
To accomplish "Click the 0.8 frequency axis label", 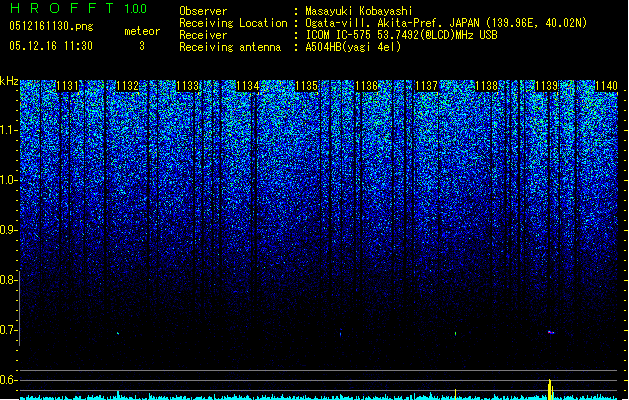I will pos(7,280).
